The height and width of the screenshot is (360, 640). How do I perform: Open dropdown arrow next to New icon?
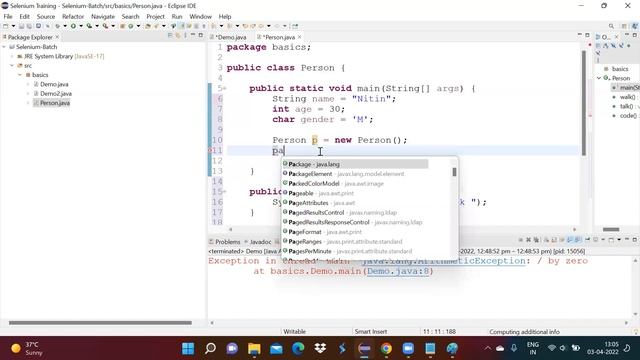click(13, 26)
